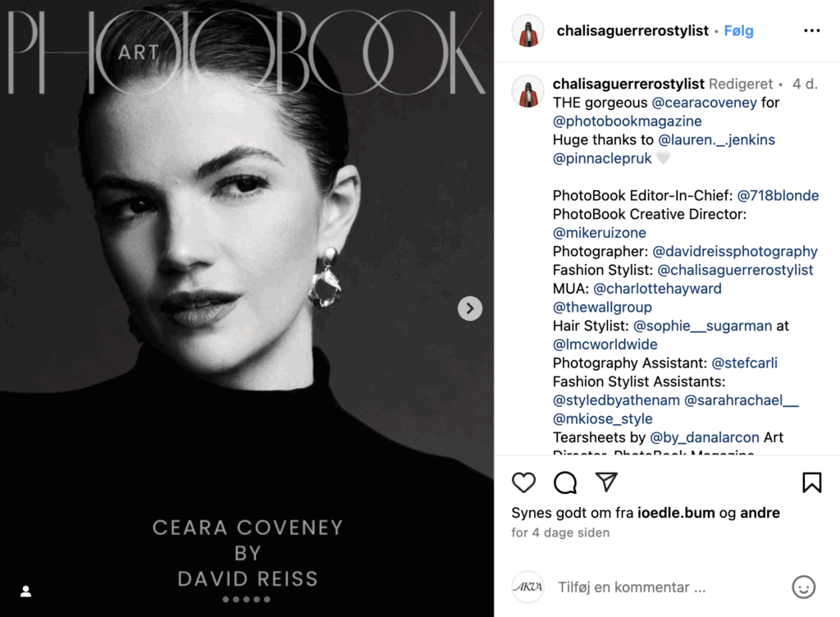This screenshot has height=617, width=840.
Task: Show tagged people icon on photo
Action: [x=25, y=592]
